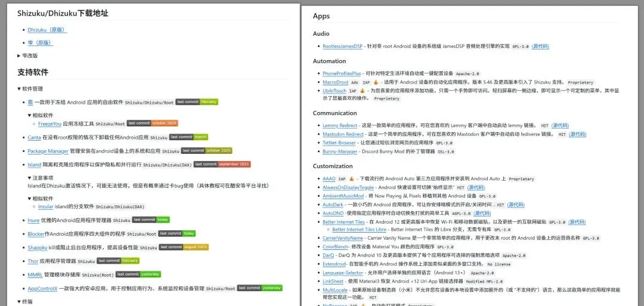Open the AppControlX link
The image size is (644, 306).
tap(42, 288)
